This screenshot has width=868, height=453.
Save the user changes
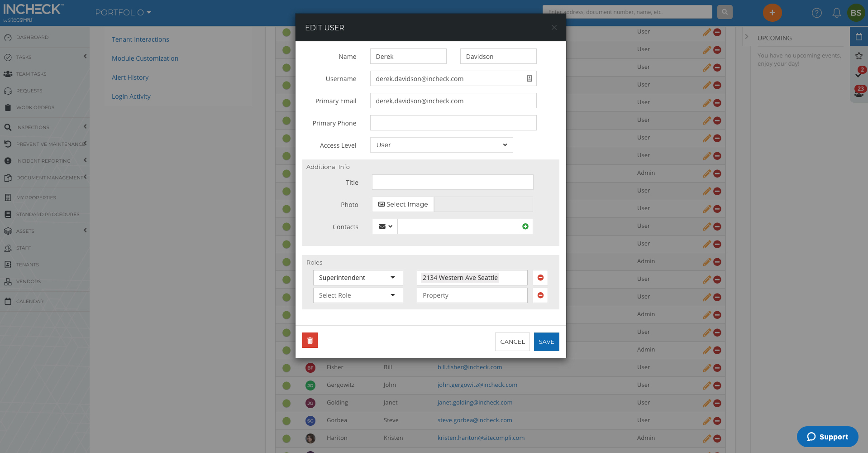click(x=546, y=342)
